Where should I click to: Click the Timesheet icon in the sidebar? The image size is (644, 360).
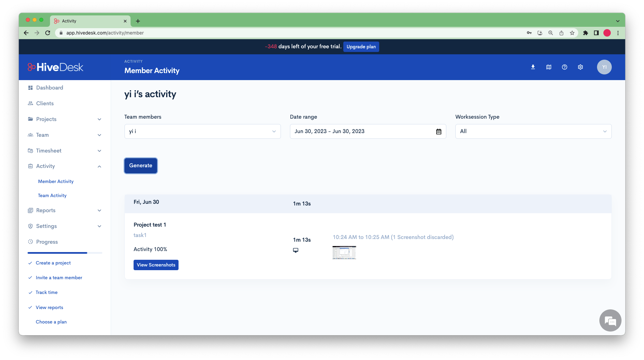click(x=31, y=151)
